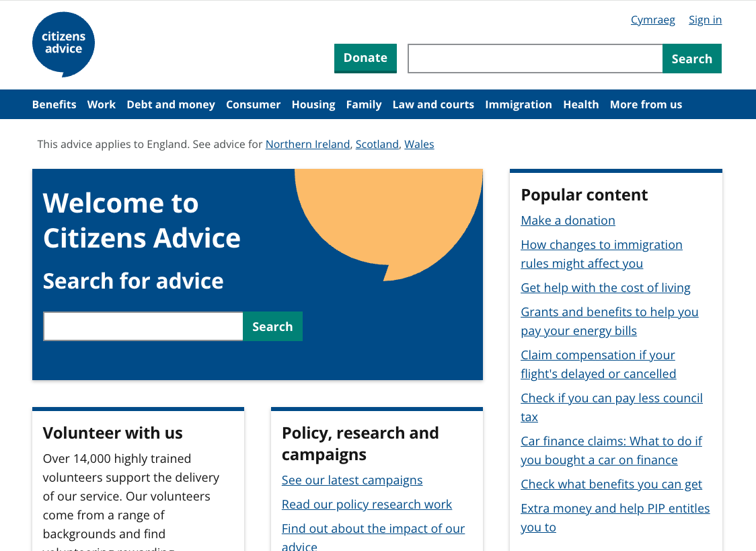Open See our latest campaigns link
This screenshot has width=756, height=551.
(x=352, y=480)
